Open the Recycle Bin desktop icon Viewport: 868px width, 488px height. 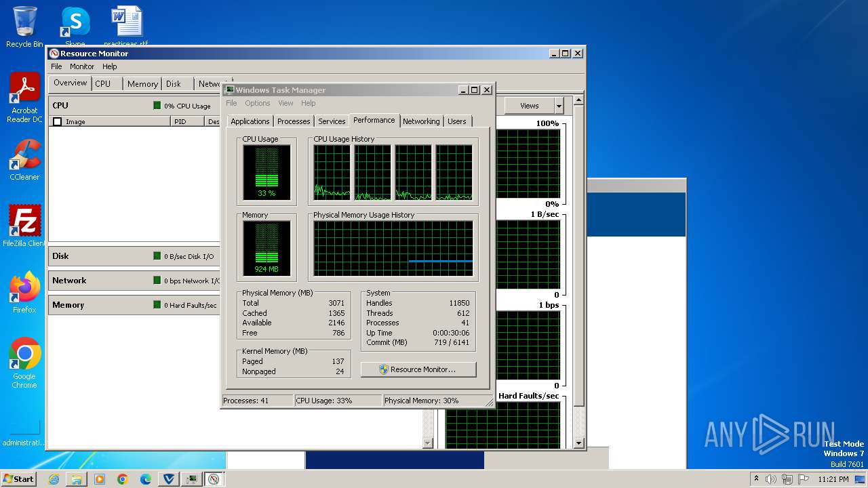[24, 27]
